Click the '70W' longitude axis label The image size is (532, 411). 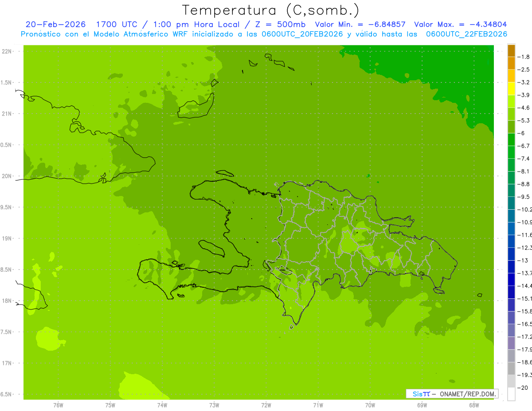[370, 404]
